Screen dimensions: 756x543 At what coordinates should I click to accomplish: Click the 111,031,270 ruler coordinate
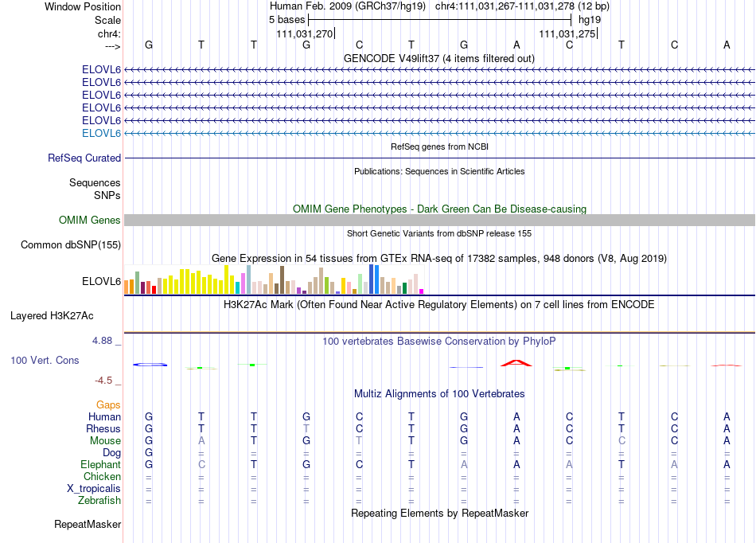click(305, 33)
